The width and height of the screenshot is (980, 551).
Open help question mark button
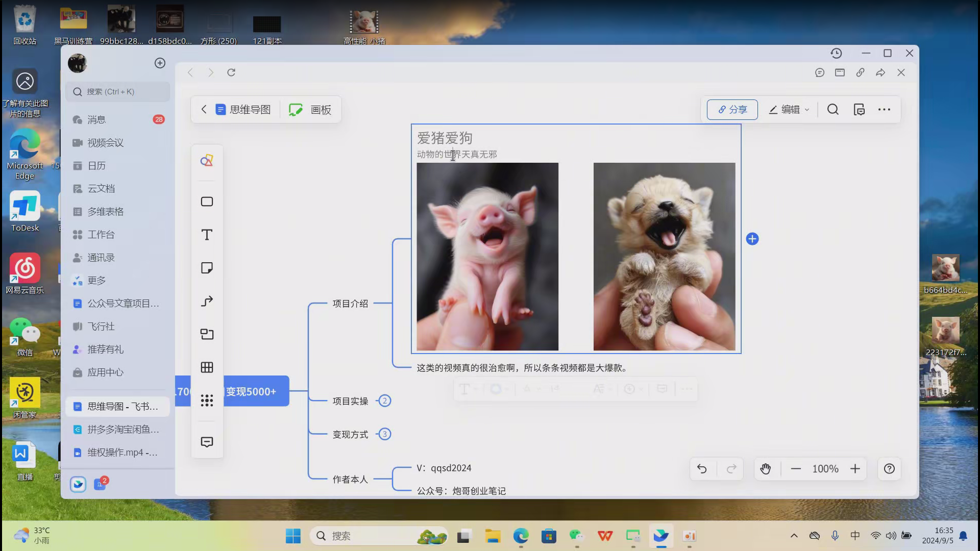[x=889, y=469]
